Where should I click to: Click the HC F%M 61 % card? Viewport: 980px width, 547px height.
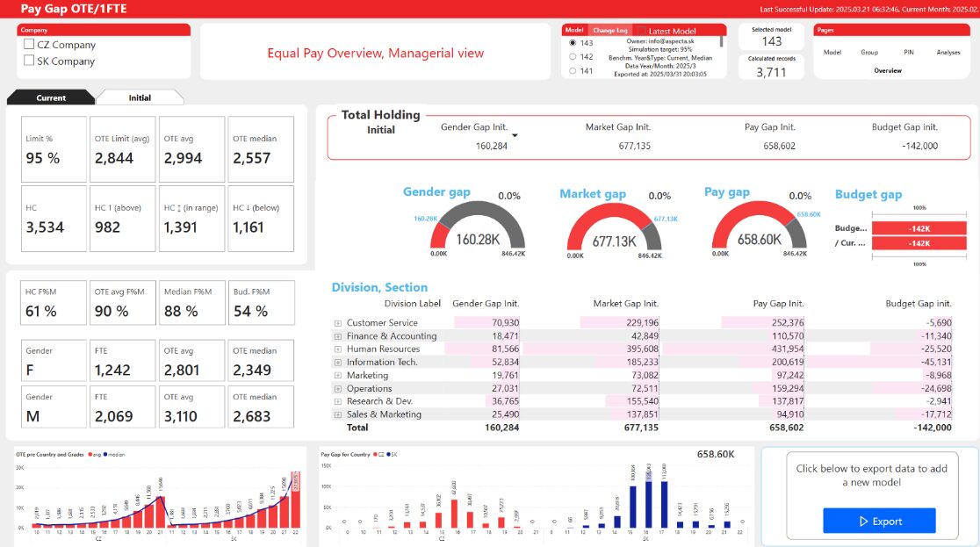54,303
